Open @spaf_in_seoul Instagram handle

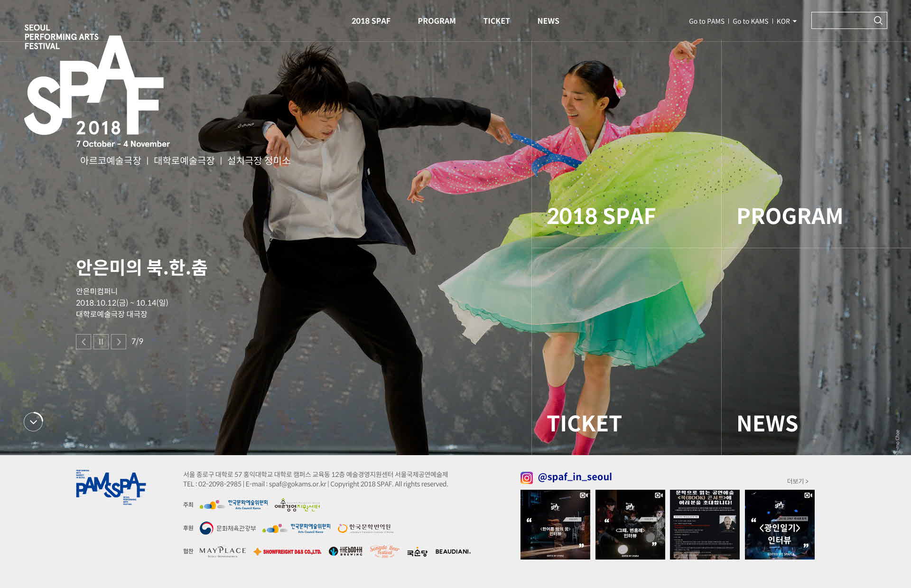[575, 477]
